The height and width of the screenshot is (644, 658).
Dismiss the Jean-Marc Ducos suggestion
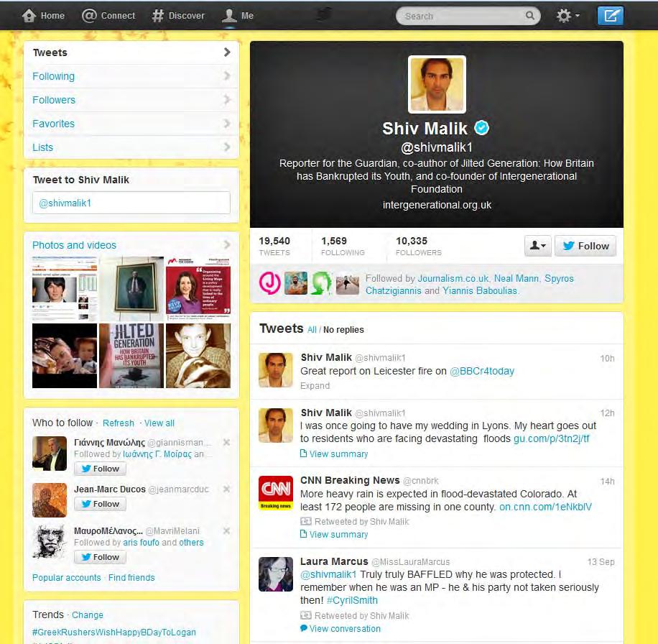226,489
